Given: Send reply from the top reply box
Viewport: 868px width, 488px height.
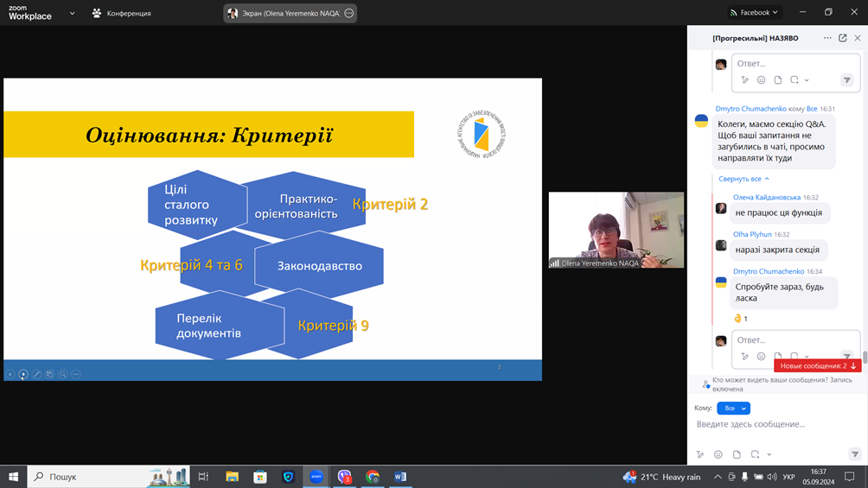Looking at the screenshot, I should pyautogui.click(x=847, y=80).
